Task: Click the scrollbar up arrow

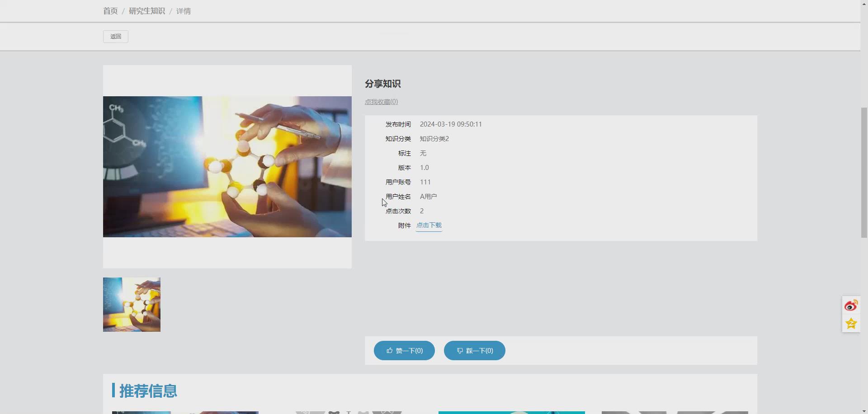Action: [x=864, y=4]
